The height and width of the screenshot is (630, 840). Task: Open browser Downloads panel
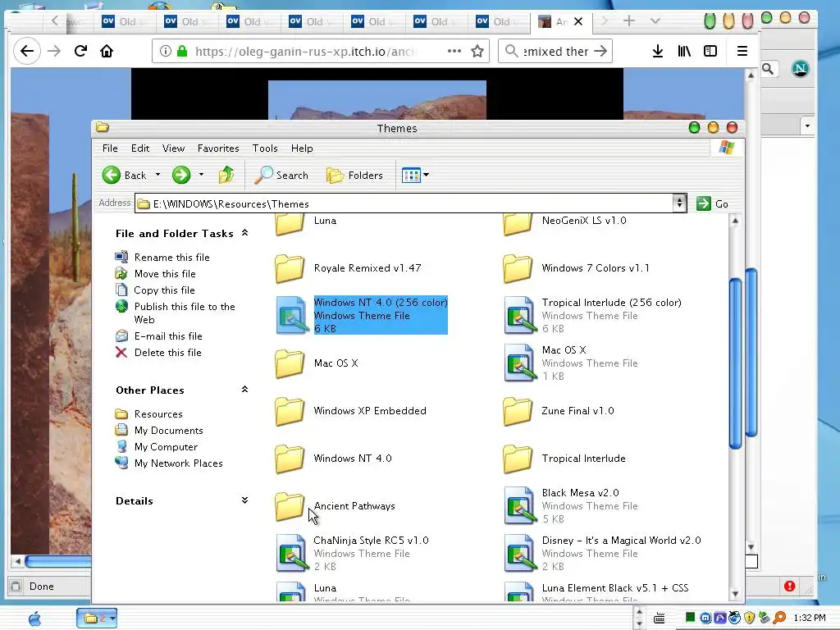[658, 52]
